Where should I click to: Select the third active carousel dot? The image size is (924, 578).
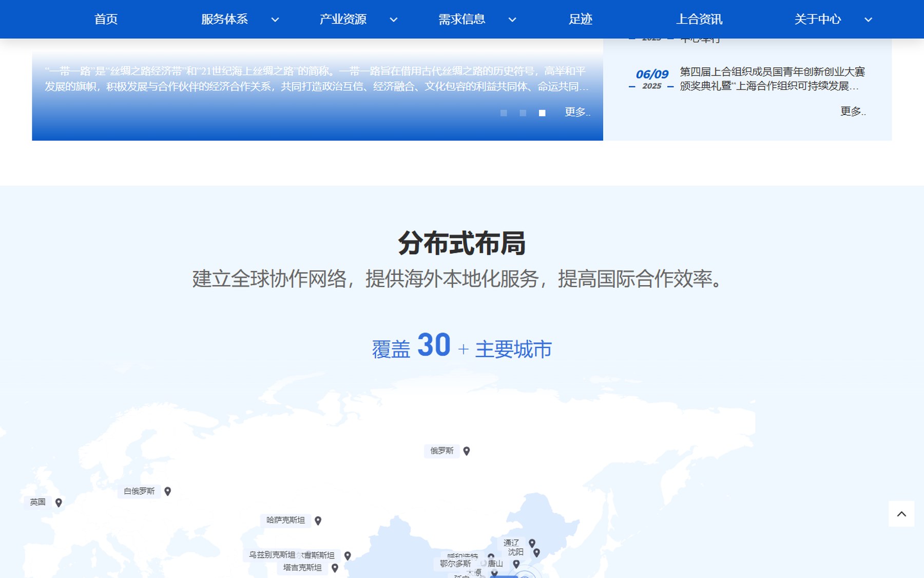[542, 113]
